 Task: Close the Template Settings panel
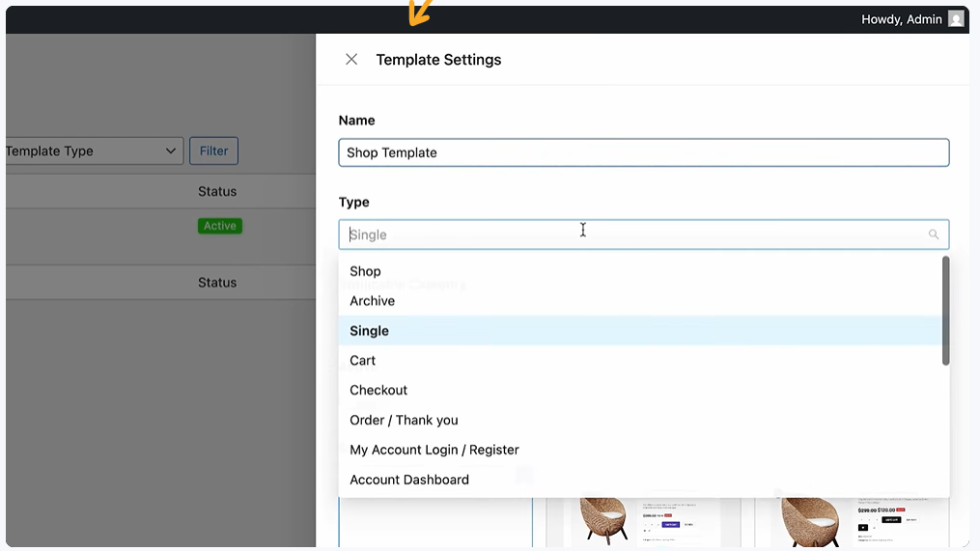tap(351, 60)
